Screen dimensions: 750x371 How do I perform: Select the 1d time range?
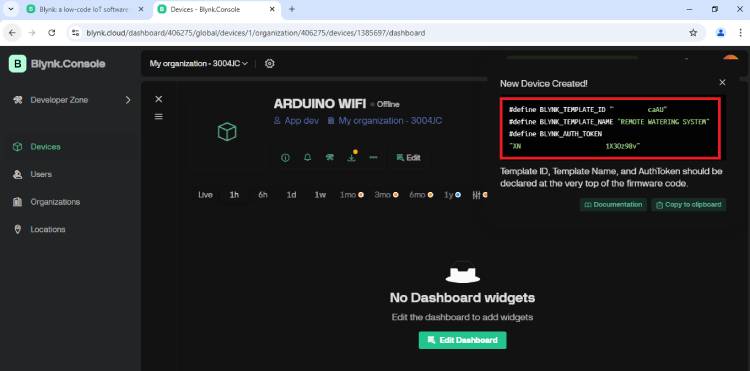(291, 195)
